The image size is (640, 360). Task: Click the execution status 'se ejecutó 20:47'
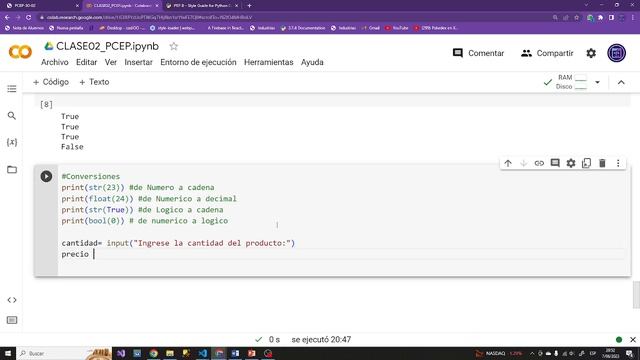(x=321, y=340)
